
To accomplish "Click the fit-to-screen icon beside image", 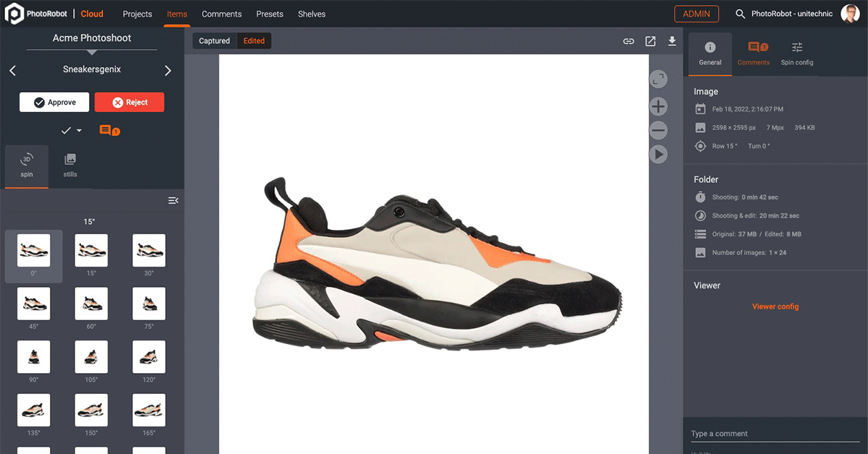I will [x=658, y=80].
